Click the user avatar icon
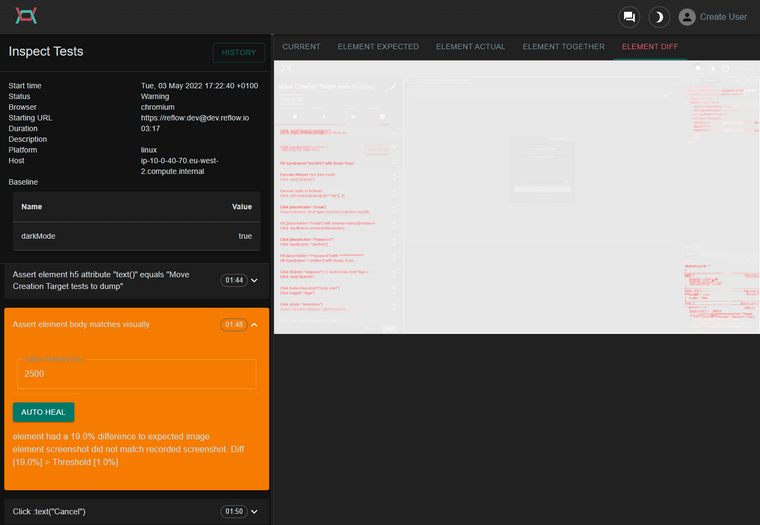The image size is (760, 525). tap(686, 17)
